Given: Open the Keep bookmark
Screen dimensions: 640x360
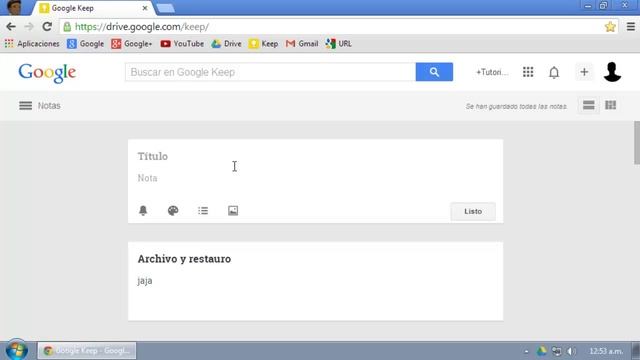Looking at the screenshot, I should (263, 44).
